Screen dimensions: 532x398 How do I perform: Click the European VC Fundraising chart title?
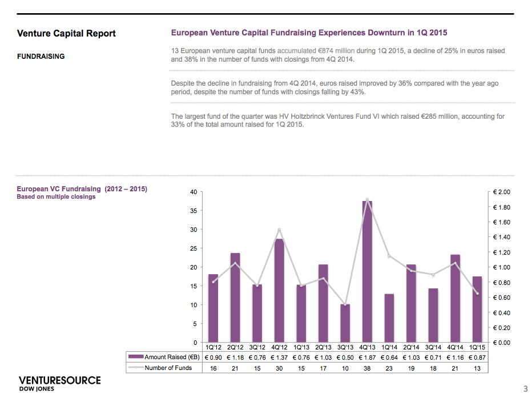(x=82, y=189)
